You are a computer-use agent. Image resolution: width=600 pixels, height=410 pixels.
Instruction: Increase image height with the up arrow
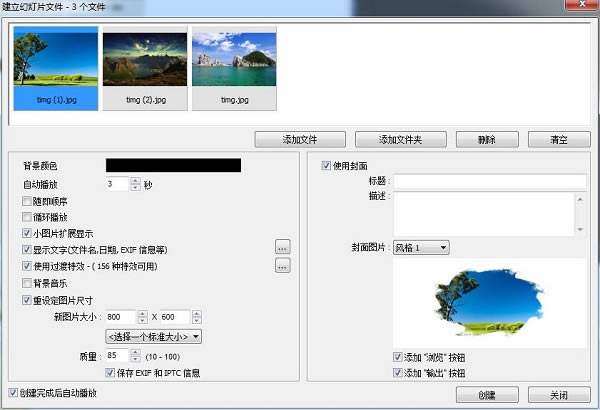[197, 314]
